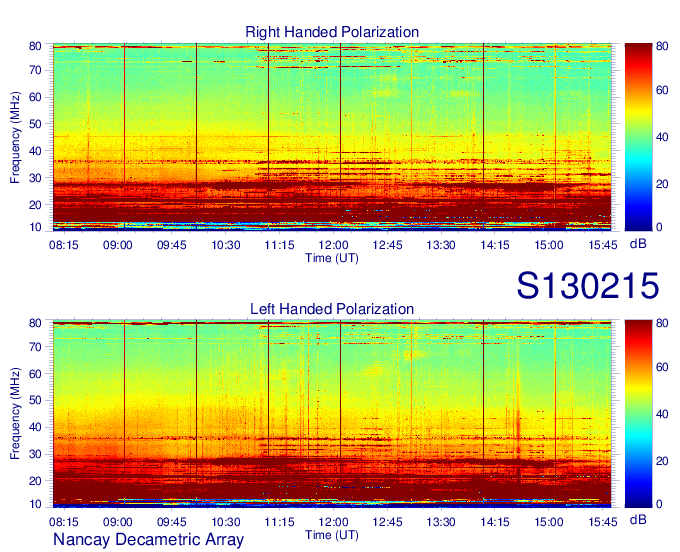
Task: Click the "Nancay Decametric Array" caption
Action: tap(148, 540)
